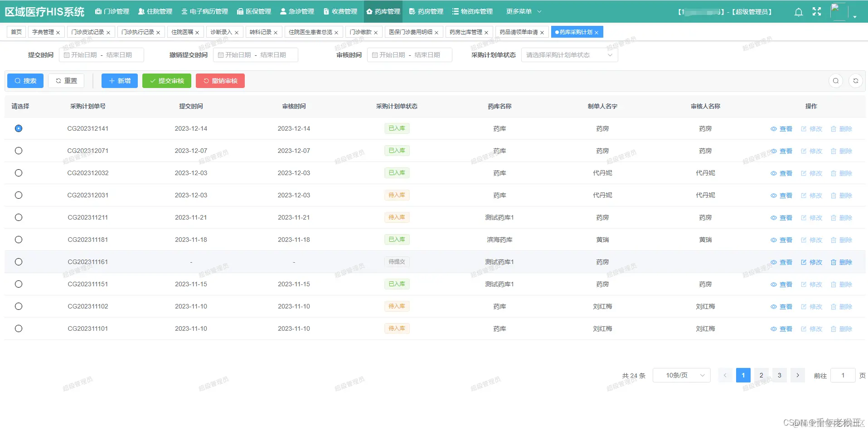Screen dimensions: 868x431
Task: Expand the user avatar dropdown arrow
Action: [855, 17]
